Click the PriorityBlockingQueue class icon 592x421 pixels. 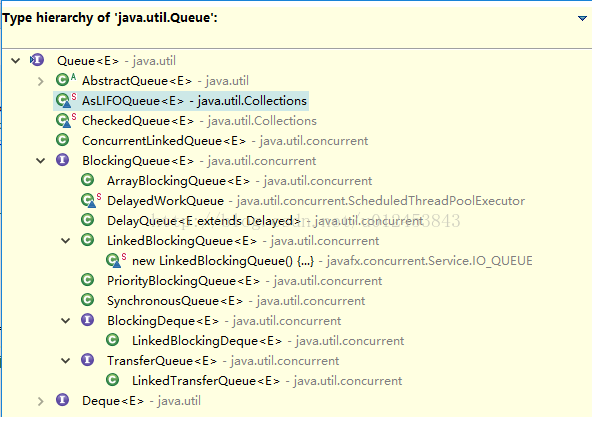pos(87,280)
